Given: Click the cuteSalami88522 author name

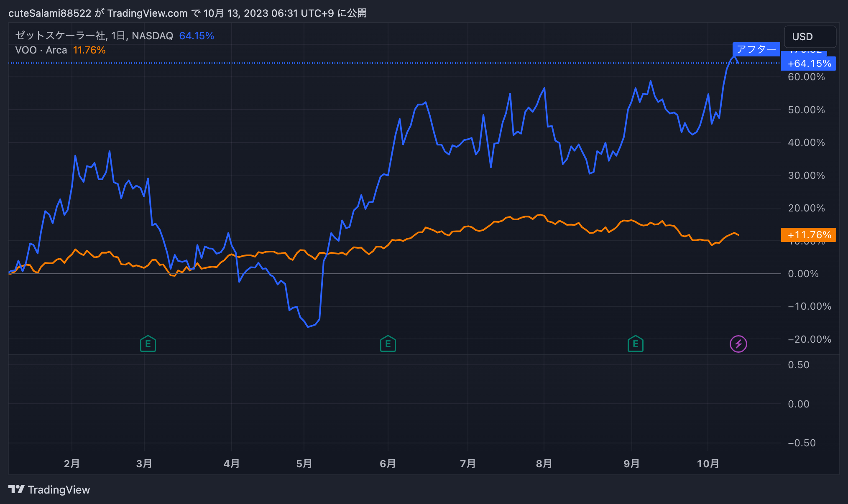Looking at the screenshot, I should pyautogui.click(x=50, y=13).
